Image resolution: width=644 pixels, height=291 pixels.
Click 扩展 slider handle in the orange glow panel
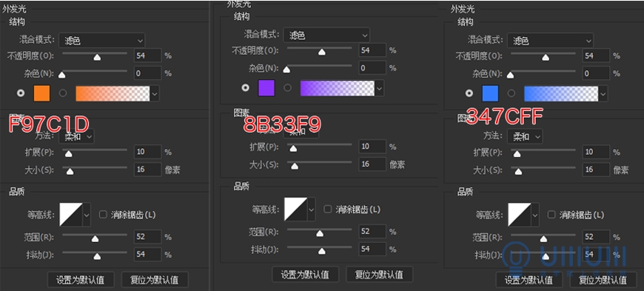click(x=69, y=154)
